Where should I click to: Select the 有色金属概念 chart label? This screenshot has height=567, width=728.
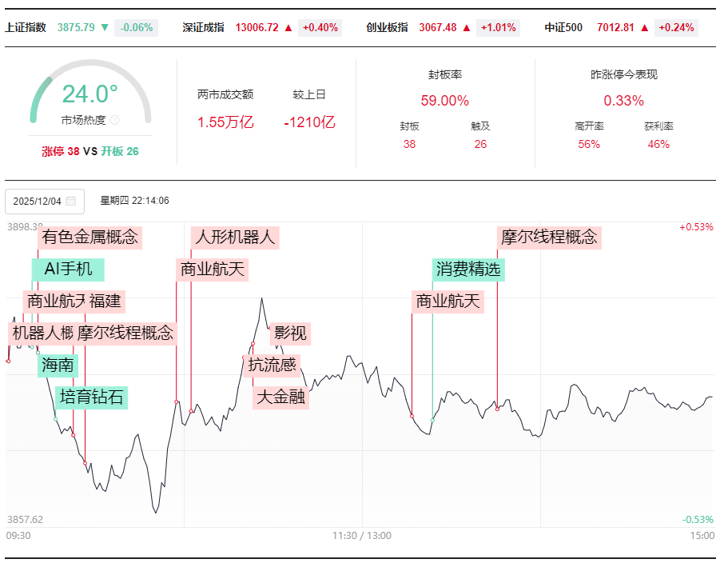click(x=90, y=237)
